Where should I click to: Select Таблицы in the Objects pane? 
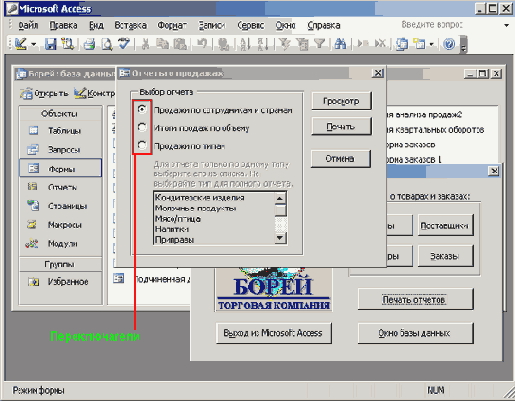click(60, 130)
